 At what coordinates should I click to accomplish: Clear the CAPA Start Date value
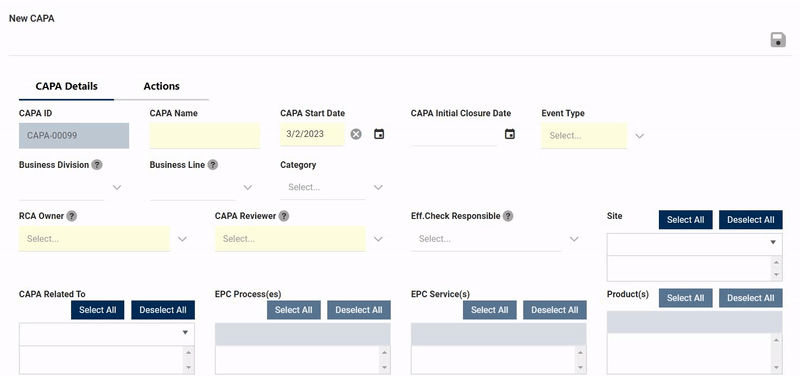[356, 134]
